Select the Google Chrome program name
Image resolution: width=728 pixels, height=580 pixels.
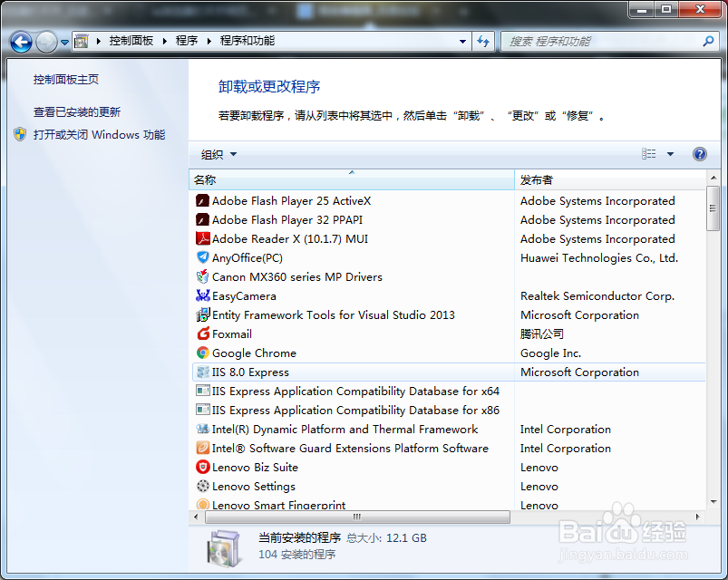(254, 353)
